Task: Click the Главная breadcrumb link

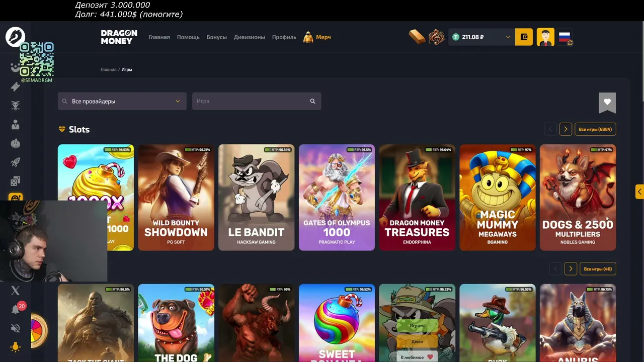Action: click(108, 69)
